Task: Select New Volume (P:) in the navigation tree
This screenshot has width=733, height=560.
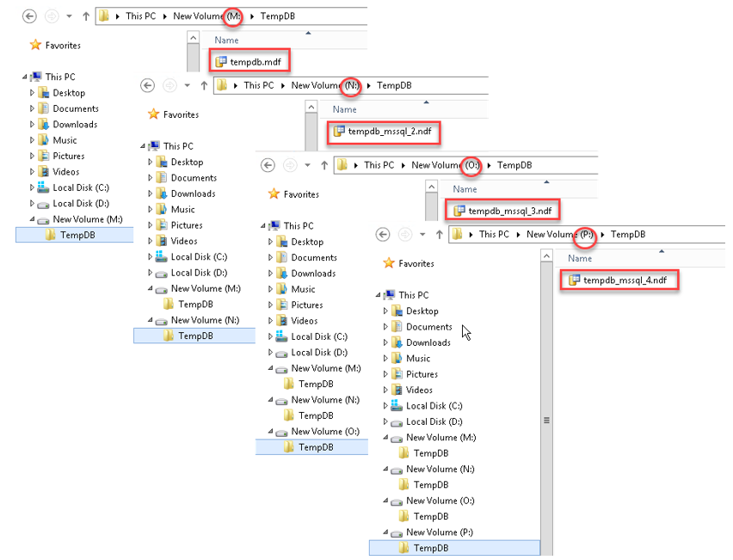Action: (444, 532)
